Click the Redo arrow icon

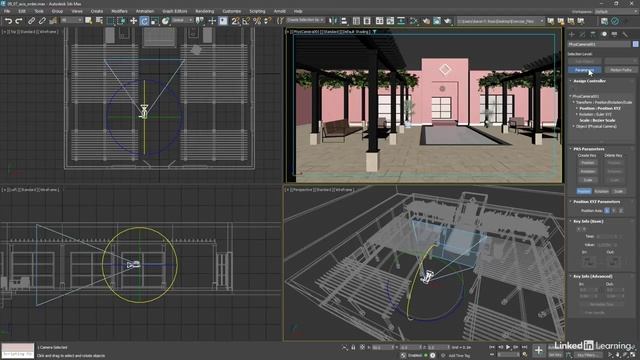click(x=19, y=21)
